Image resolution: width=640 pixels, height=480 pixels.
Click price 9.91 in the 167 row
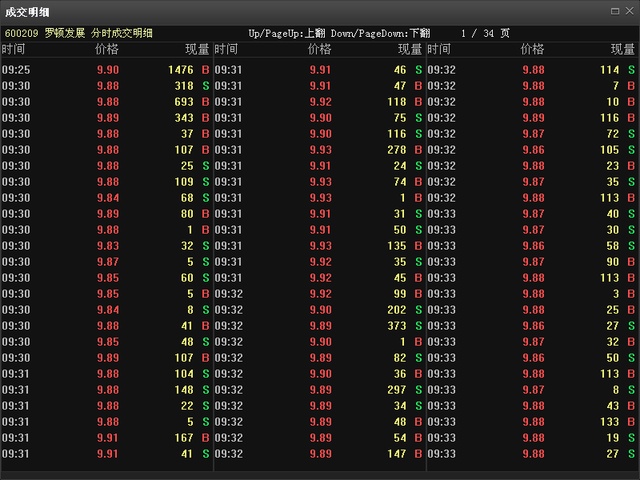[x=108, y=438]
